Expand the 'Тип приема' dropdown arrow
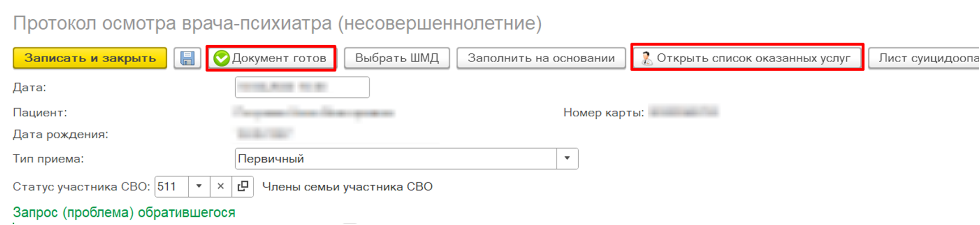Viewport: 980px width, 225px height. pos(567,159)
